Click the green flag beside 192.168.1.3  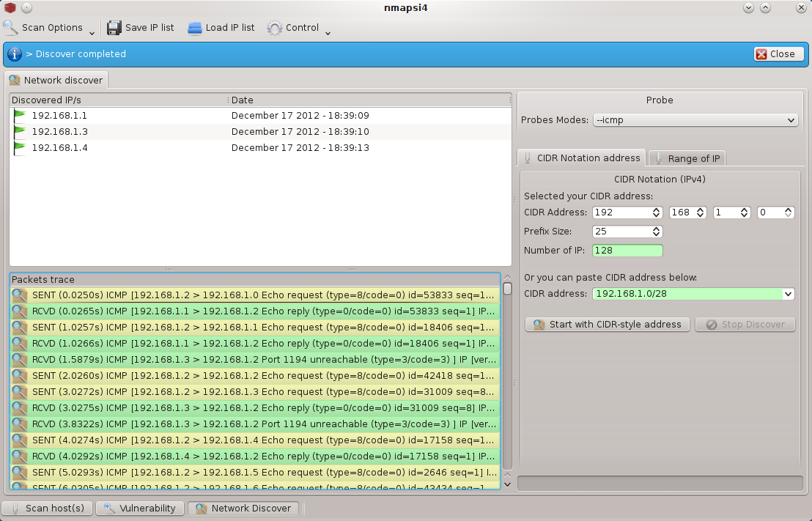[x=19, y=131]
